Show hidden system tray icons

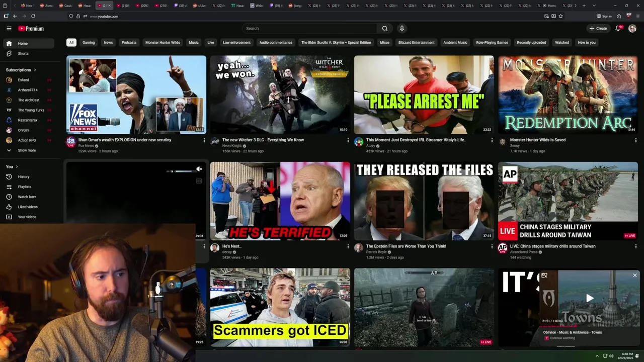click(597, 356)
